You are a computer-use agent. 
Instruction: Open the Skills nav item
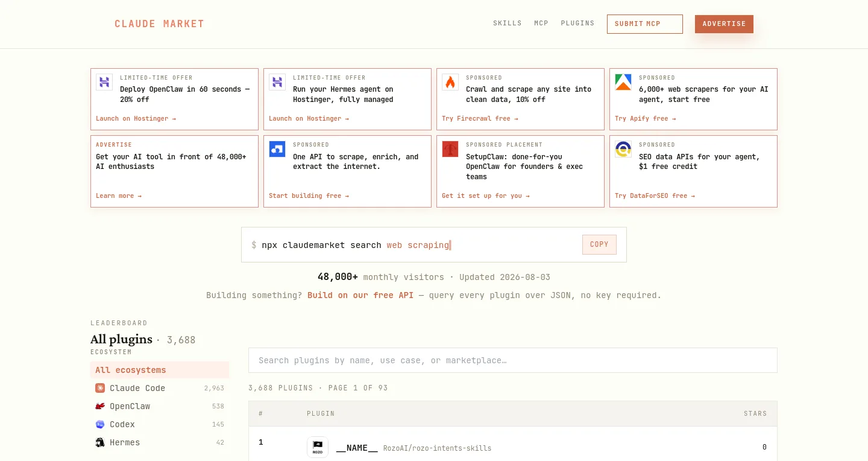508,24
